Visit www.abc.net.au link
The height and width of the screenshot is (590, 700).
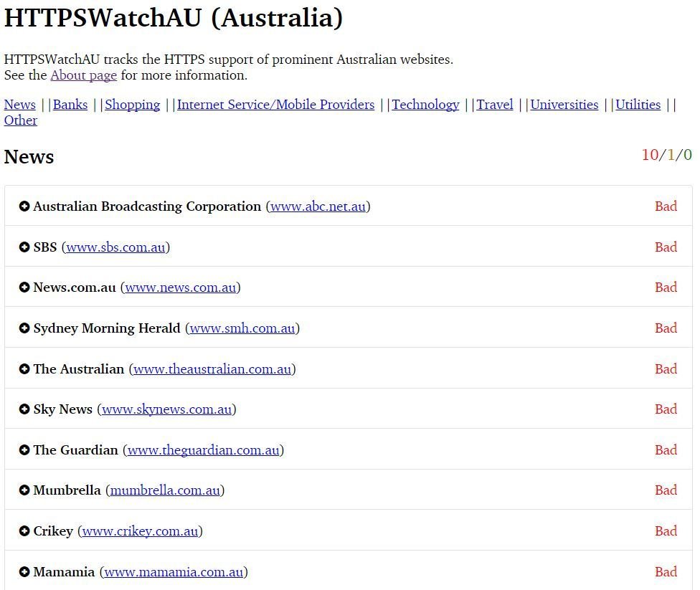tap(318, 206)
